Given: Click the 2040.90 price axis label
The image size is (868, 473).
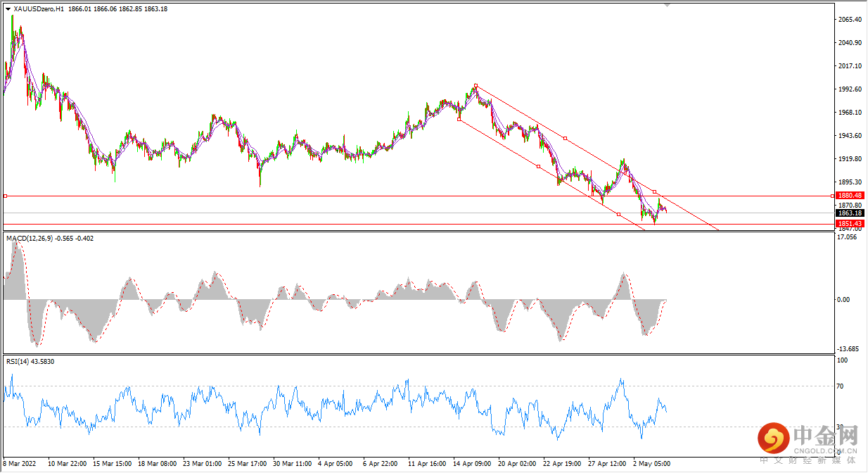Looking at the screenshot, I should [x=851, y=43].
